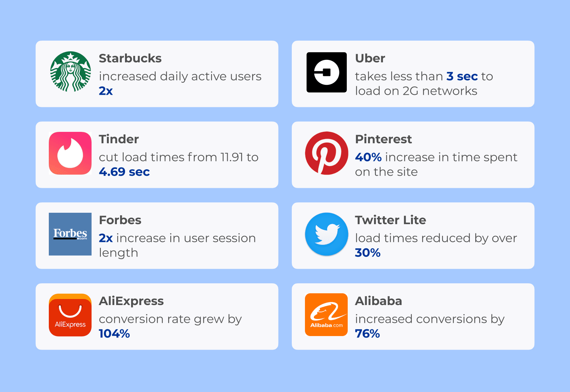The width and height of the screenshot is (570, 392).
Task: Select the Twitter Lite title
Action: click(390, 220)
